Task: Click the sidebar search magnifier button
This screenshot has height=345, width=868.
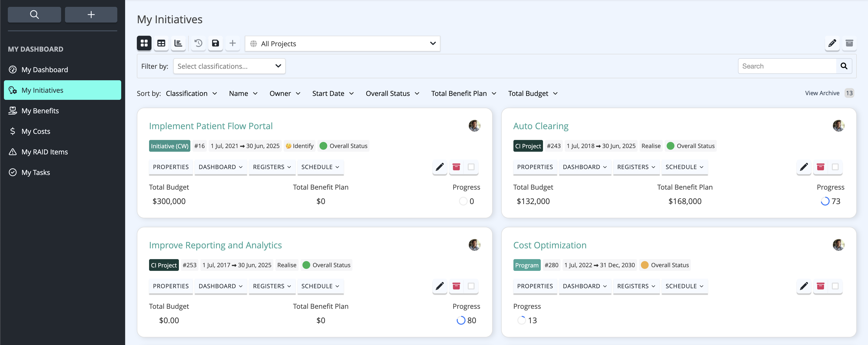Action: (34, 14)
